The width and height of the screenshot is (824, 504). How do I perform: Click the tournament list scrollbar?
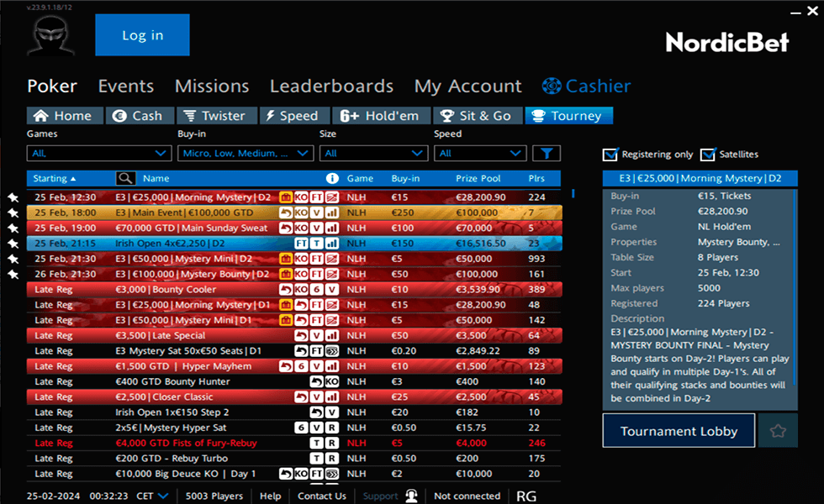click(573, 194)
